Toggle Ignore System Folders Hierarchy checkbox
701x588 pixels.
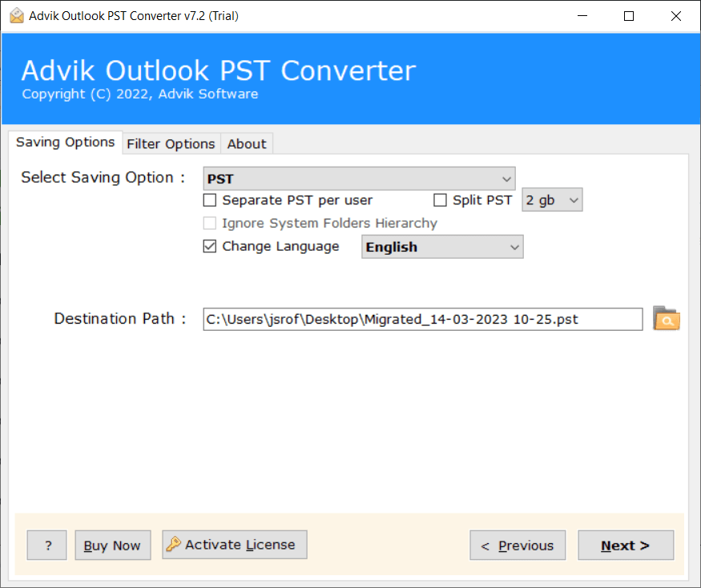210,224
